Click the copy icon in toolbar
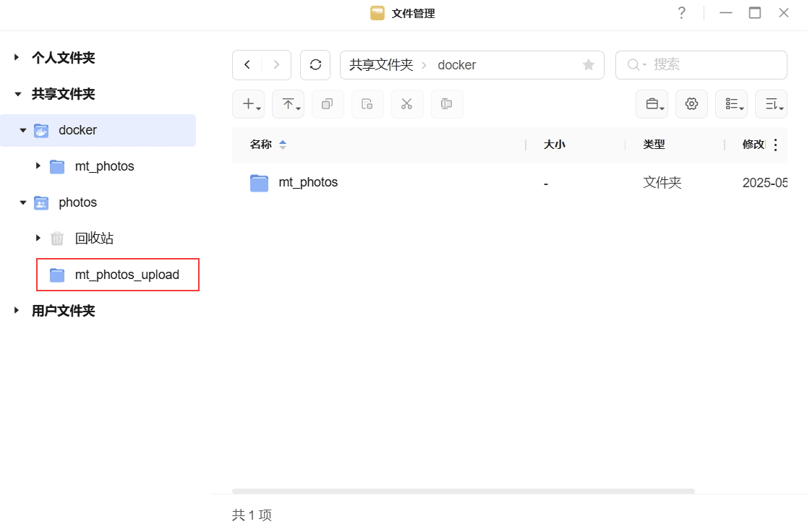The height and width of the screenshot is (532, 807). point(328,104)
